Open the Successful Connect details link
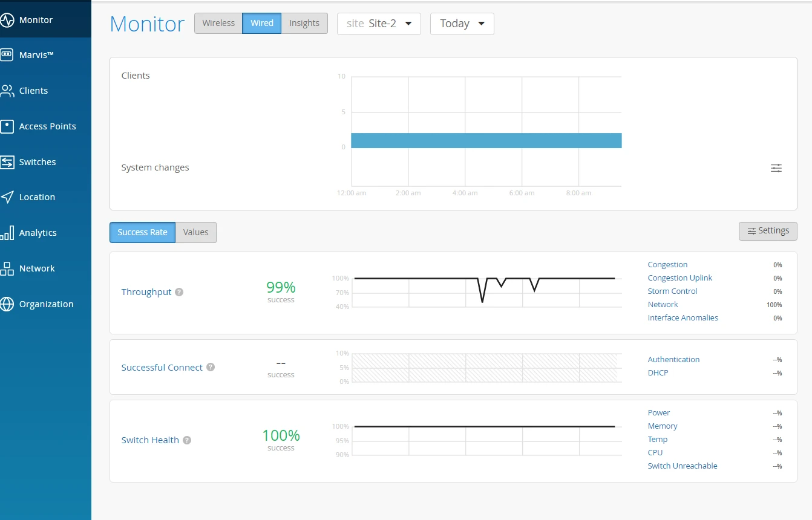812x520 pixels. click(163, 367)
